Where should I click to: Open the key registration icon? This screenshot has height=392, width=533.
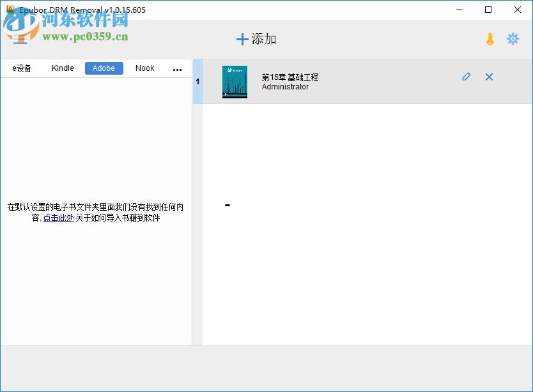[490, 38]
